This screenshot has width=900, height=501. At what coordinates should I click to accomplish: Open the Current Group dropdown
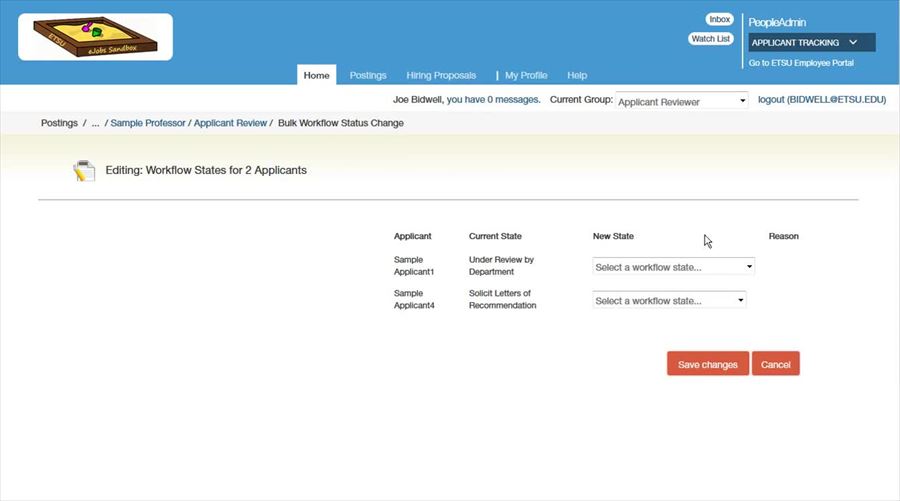click(x=682, y=101)
